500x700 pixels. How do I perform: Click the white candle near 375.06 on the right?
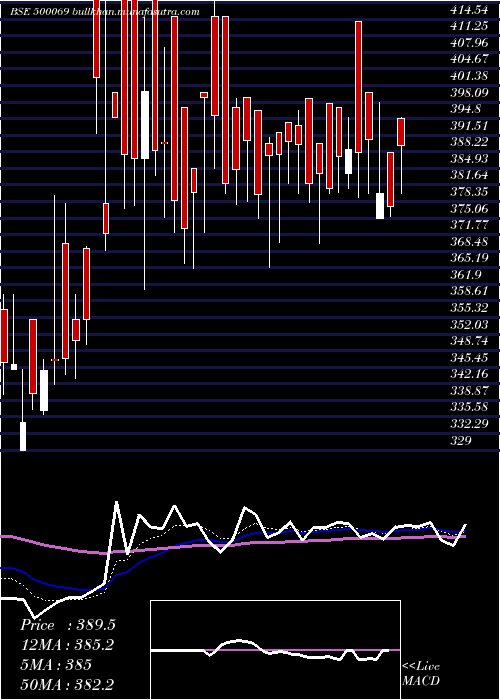point(380,206)
